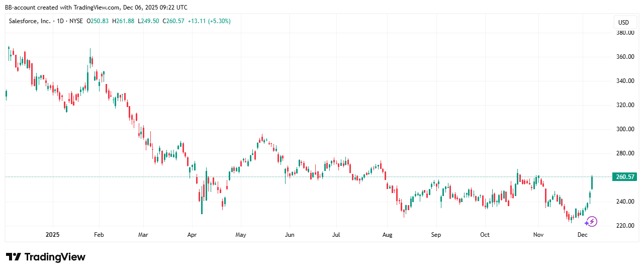Select the Jun label on time axis
644x272 pixels.
tap(289, 235)
